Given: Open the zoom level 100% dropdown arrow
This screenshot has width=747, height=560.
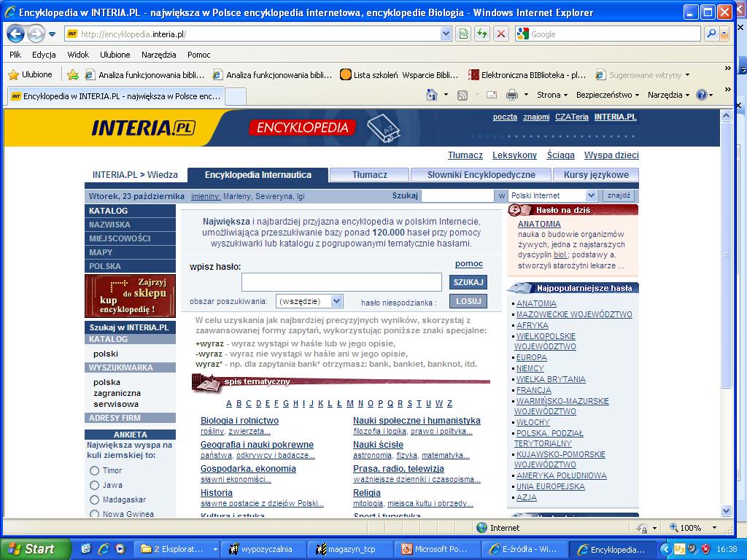Looking at the screenshot, I should click(x=714, y=528).
